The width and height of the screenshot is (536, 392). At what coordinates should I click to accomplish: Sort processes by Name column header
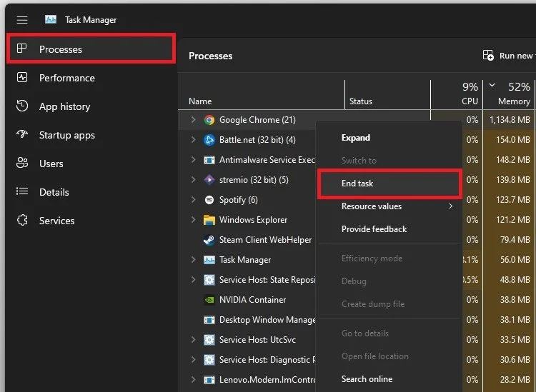(x=200, y=101)
